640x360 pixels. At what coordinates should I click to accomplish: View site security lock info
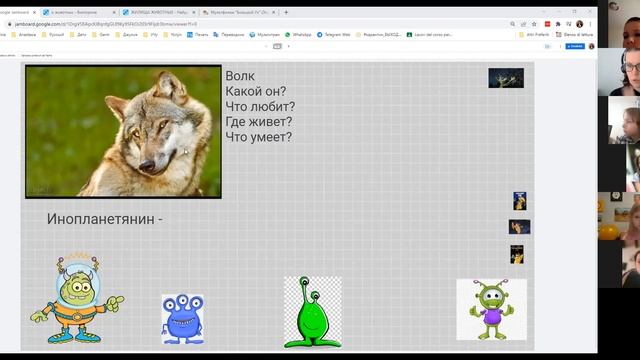[10, 24]
